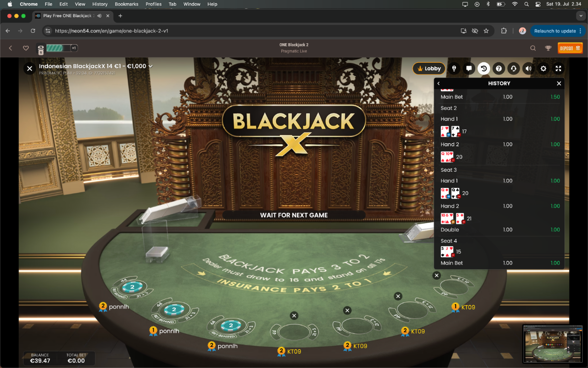
Task: Click the level 9 badge icon
Action: click(x=41, y=49)
